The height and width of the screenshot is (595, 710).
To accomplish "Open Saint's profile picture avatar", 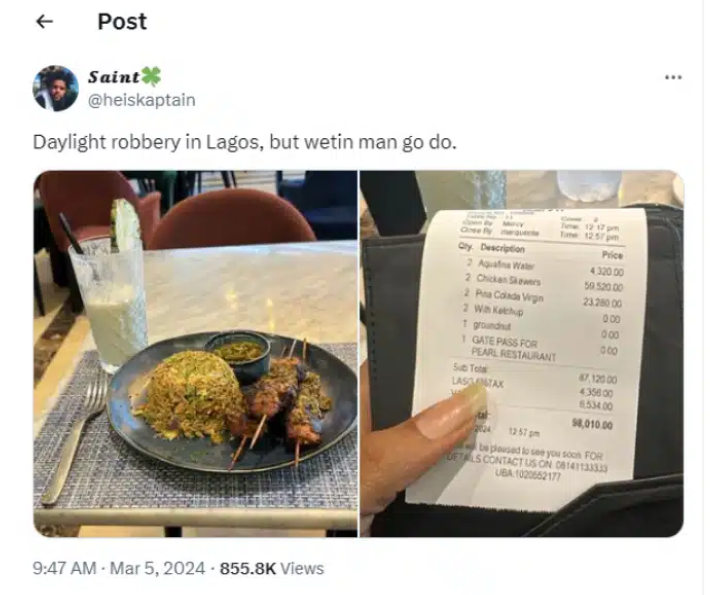I will [x=56, y=88].
